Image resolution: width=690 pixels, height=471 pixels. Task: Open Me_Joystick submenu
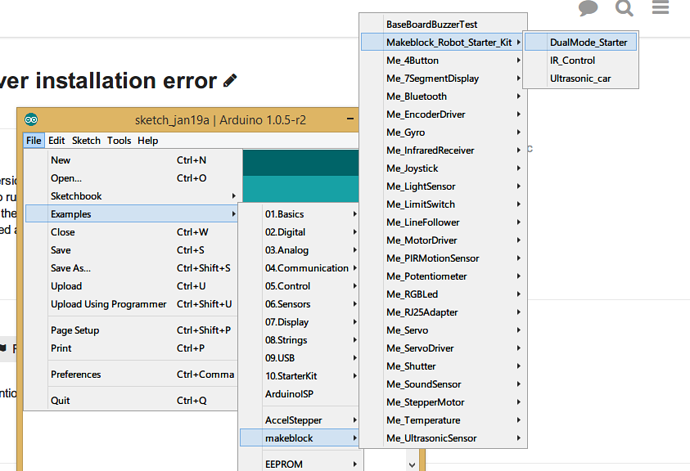[x=443, y=169]
